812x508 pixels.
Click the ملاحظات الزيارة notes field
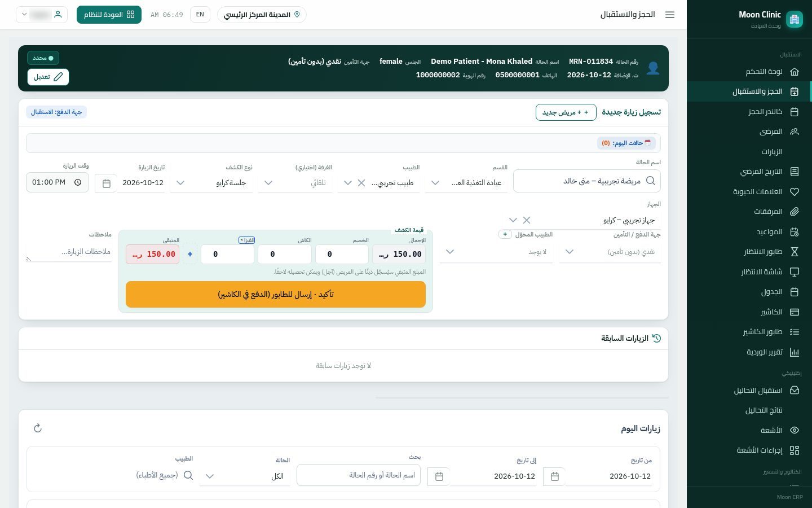(x=69, y=252)
